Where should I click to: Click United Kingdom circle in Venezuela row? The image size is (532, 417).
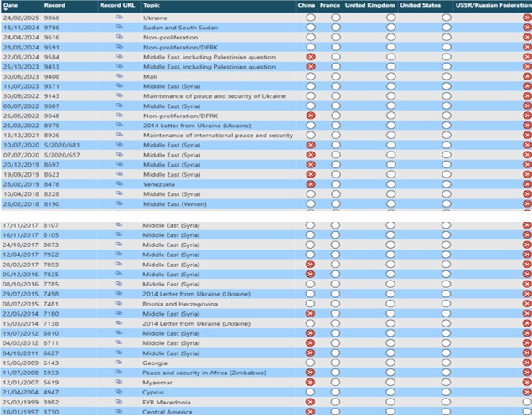point(391,184)
